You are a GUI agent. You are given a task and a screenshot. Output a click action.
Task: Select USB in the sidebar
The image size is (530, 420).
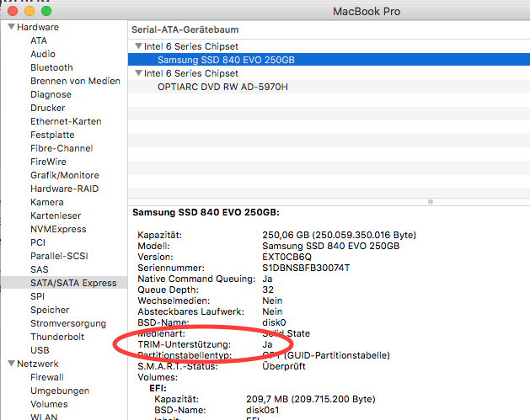pos(40,350)
